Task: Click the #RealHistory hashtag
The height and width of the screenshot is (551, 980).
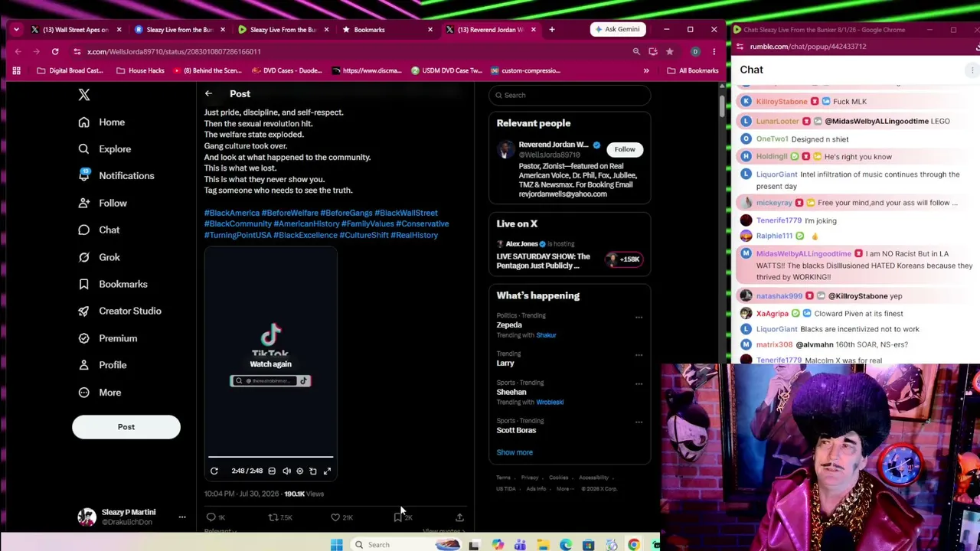Action: [x=414, y=235]
